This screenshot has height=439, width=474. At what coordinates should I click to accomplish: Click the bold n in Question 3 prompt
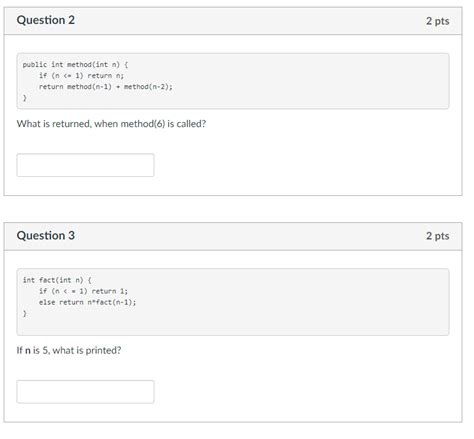28,351
